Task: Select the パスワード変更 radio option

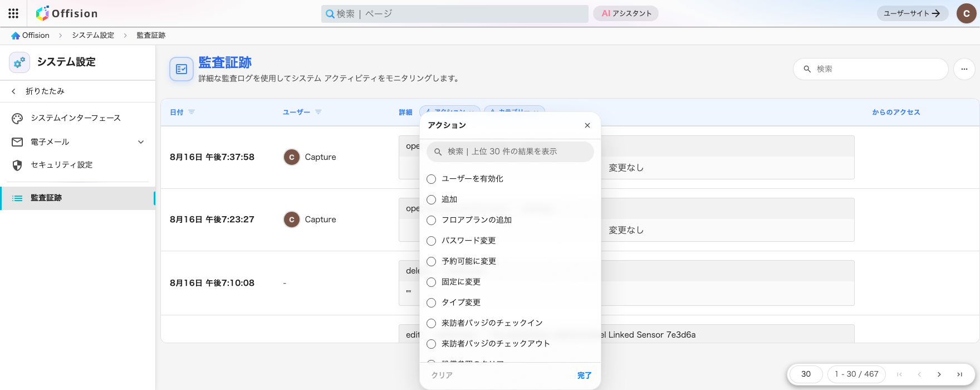Action: click(431, 241)
